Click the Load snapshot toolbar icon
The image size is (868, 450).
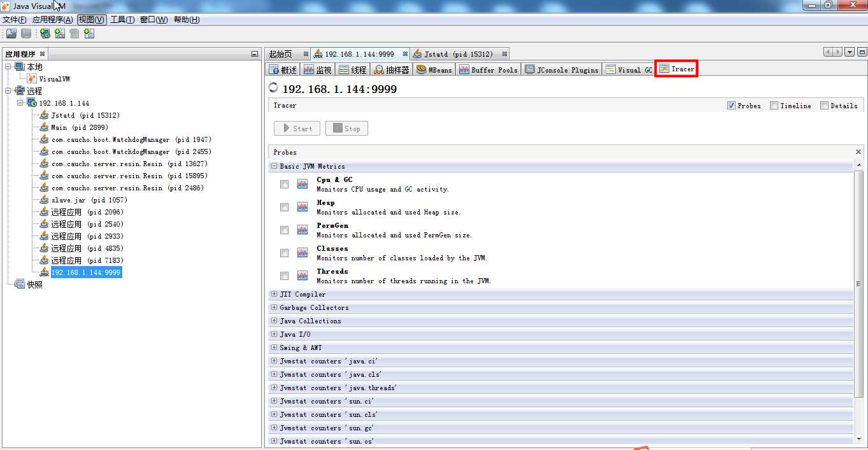coord(11,34)
